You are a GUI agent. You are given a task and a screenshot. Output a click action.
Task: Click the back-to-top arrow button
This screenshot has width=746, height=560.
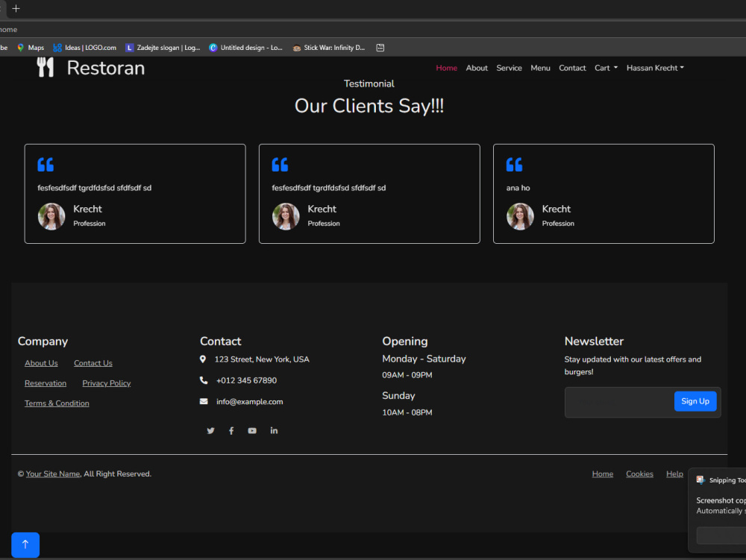25,545
